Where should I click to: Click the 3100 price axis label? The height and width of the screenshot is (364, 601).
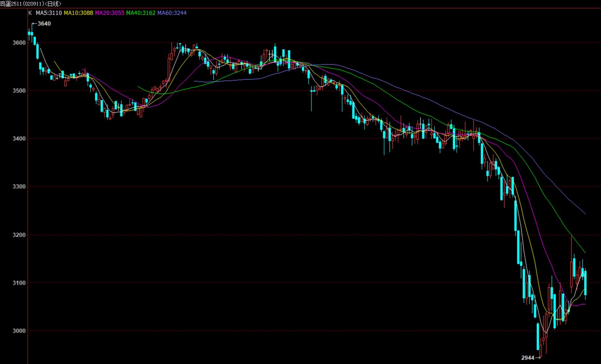(x=19, y=283)
